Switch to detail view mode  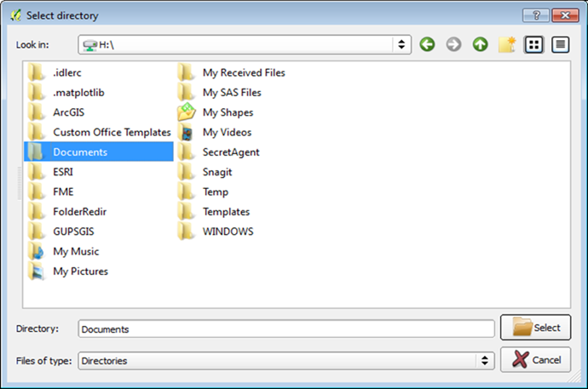[x=560, y=44]
